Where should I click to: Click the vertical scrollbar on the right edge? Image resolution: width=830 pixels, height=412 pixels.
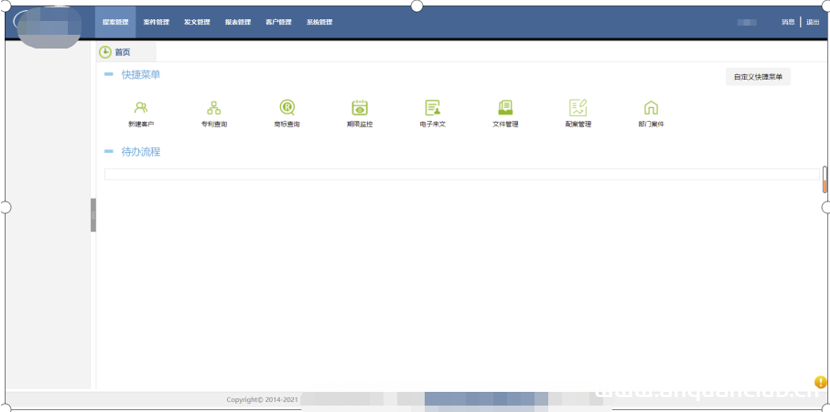(825, 179)
